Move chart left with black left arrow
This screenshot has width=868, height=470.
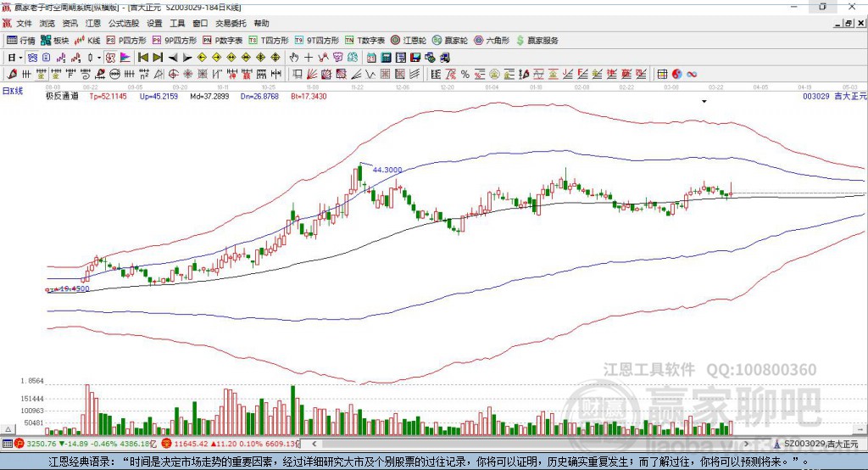173,58
